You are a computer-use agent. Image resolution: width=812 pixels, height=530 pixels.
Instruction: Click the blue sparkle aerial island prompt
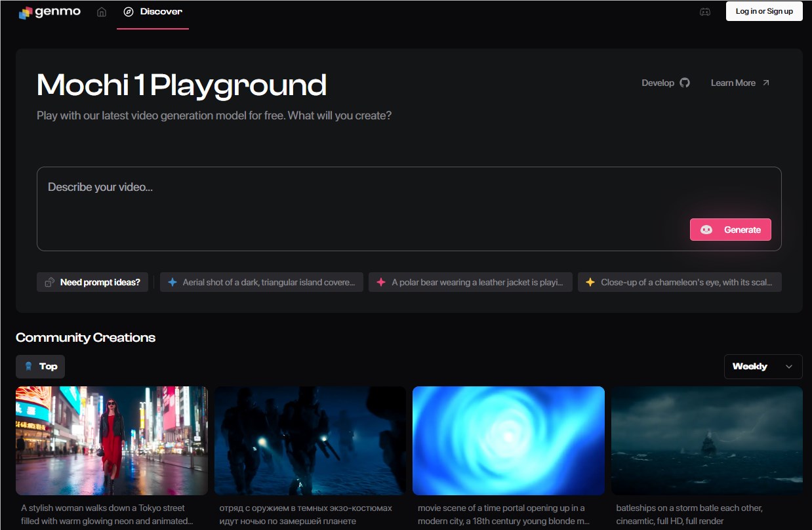(x=262, y=282)
